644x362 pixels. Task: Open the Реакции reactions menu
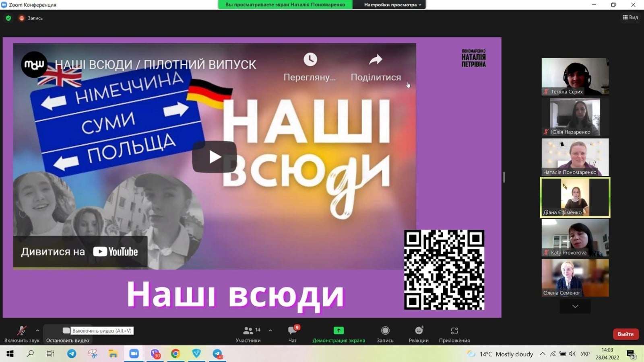tap(419, 334)
